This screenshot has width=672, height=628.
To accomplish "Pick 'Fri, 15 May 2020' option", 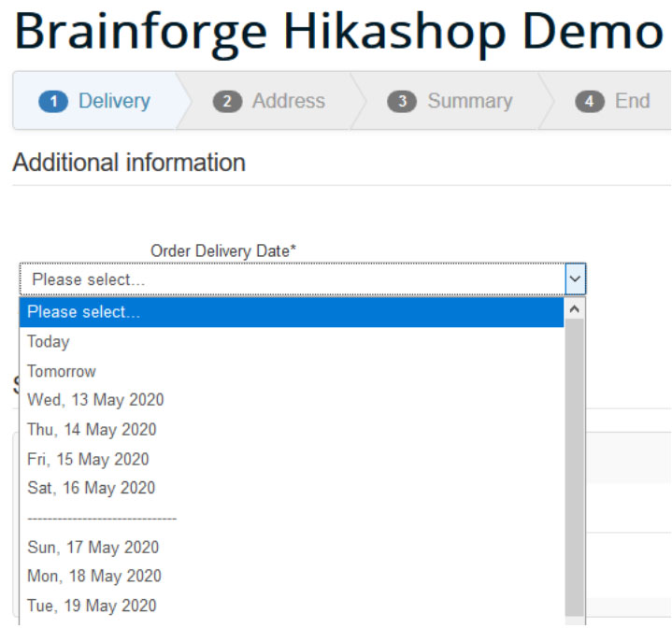I will click(292, 459).
